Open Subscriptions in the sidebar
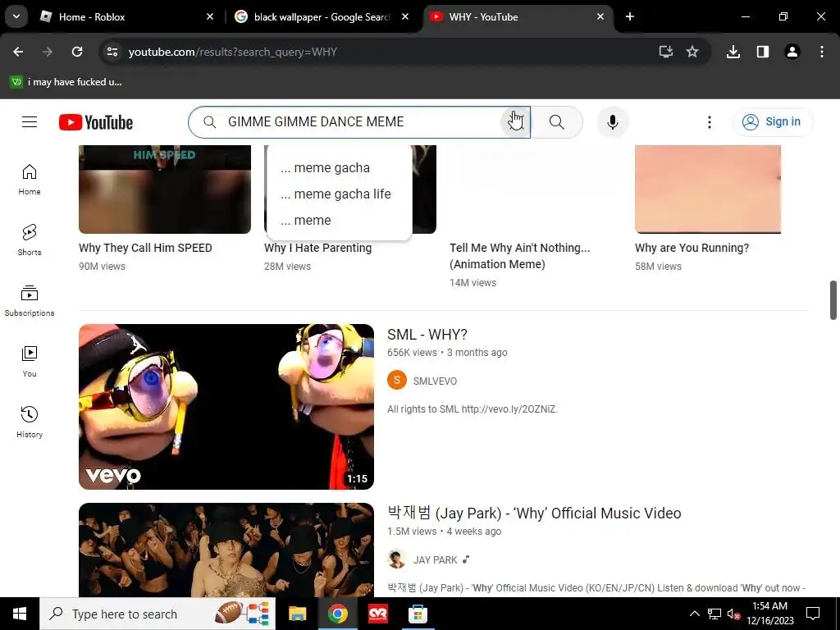The image size is (840, 630). coord(30,301)
